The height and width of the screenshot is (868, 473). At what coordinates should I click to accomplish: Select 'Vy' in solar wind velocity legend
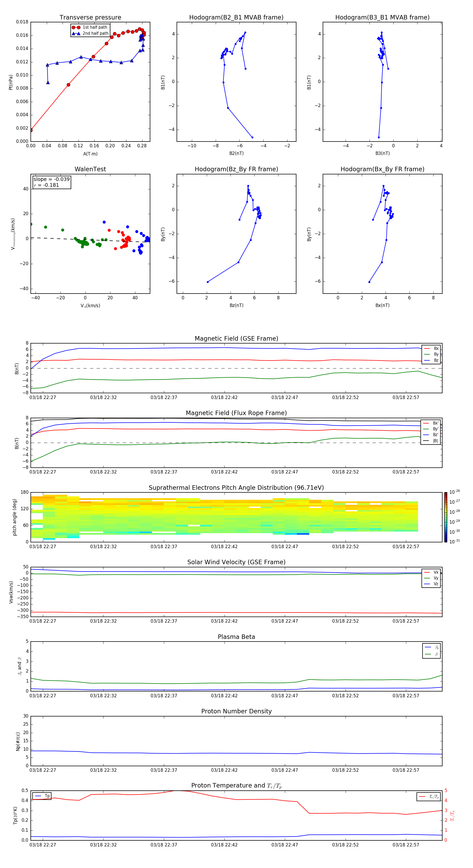click(x=431, y=578)
